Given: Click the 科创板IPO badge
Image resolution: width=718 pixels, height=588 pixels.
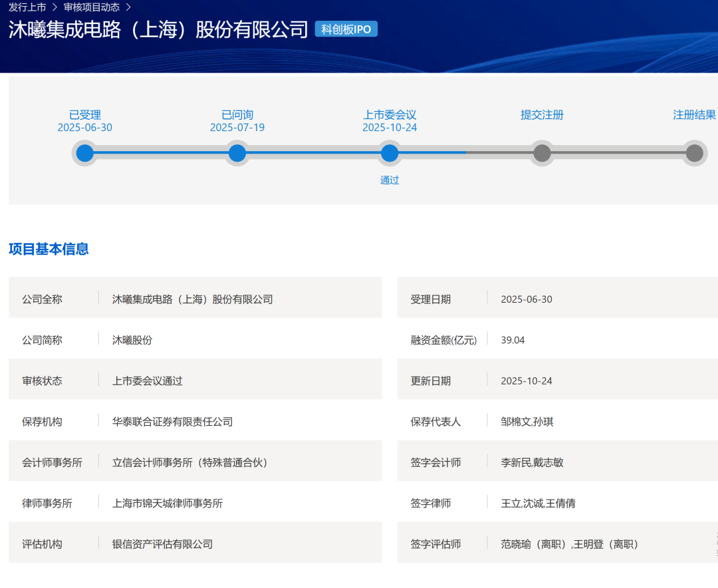Looking at the screenshot, I should pyautogui.click(x=346, y=29).
